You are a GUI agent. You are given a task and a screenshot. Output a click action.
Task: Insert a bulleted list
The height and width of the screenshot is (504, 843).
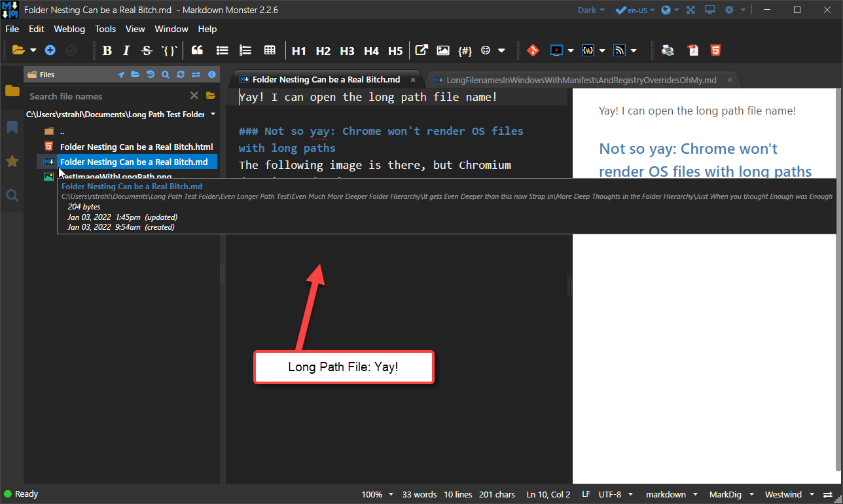(x=222, y=50)
